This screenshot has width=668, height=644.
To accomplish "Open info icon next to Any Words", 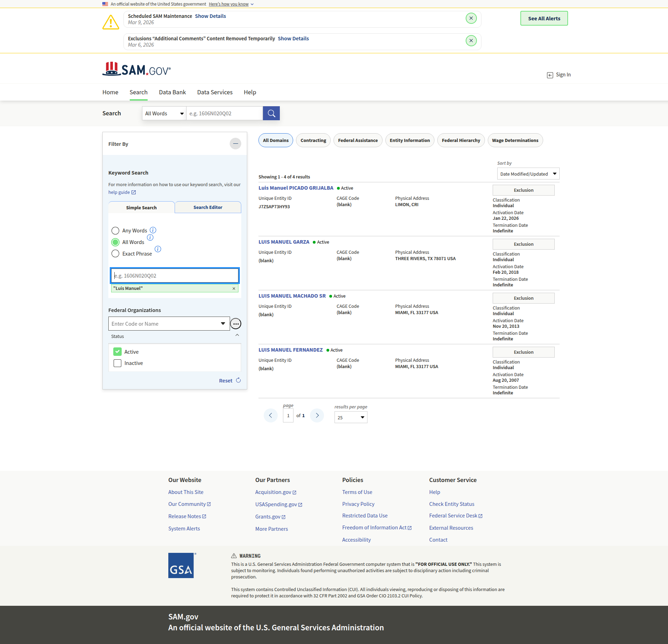I will [x=153, y=230].
